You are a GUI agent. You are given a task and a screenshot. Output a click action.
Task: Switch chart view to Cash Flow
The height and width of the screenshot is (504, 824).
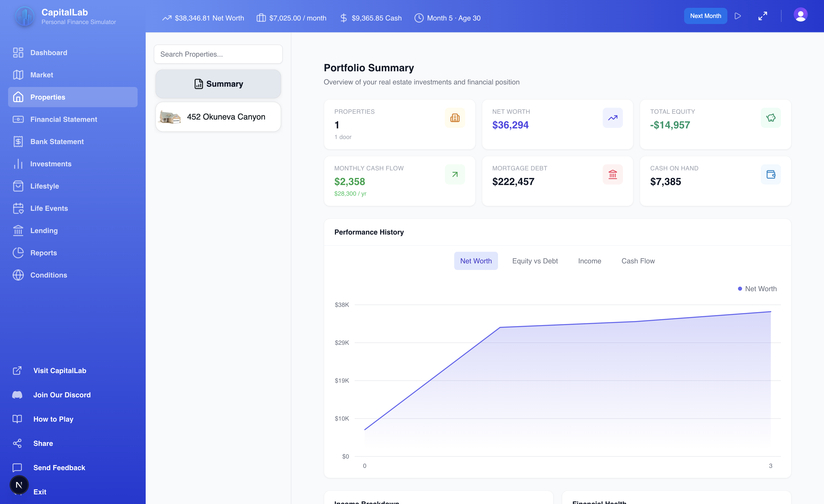pyautogui.click(x=638, y=261)
